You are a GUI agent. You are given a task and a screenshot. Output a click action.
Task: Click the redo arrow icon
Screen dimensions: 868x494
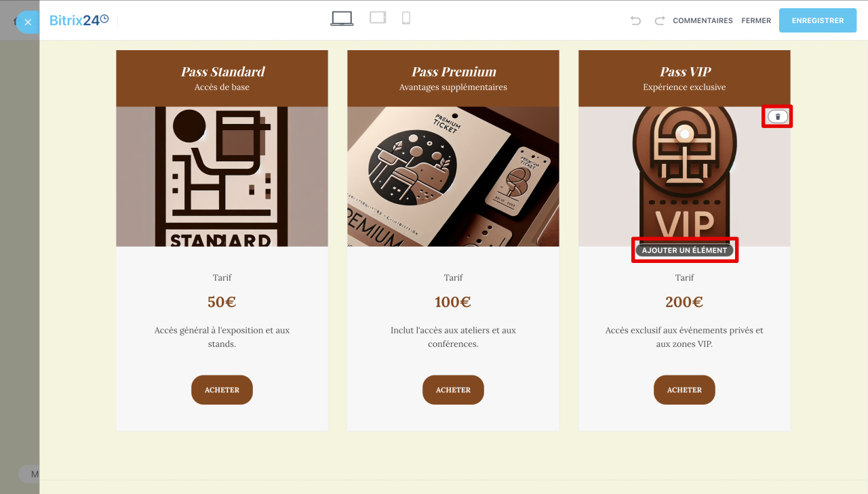(x=659, y=21)
